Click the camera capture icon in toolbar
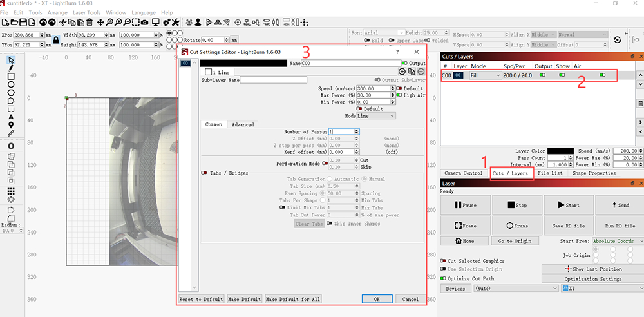The height and width of the screenshot is (317, 644). [146, 22]
